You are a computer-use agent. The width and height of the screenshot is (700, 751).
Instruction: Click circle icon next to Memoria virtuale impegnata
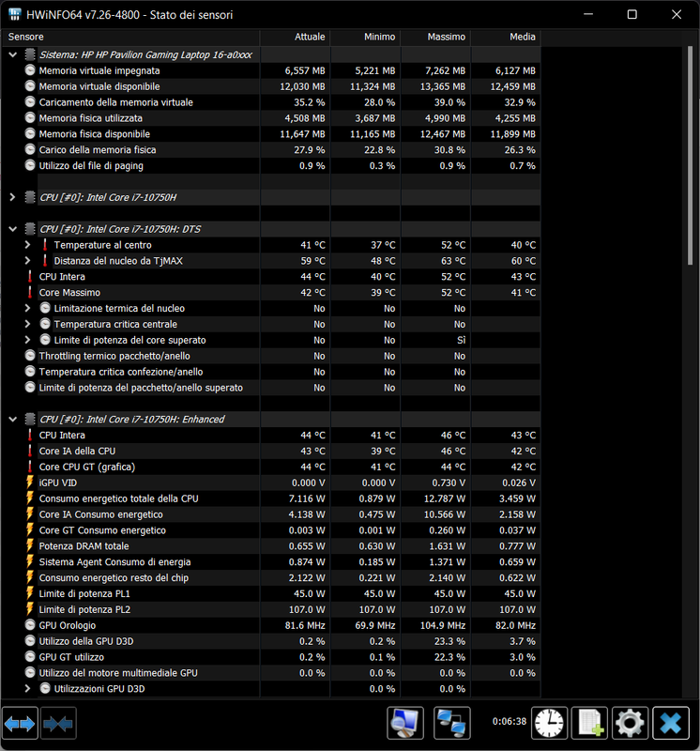[x=30, y=70]
